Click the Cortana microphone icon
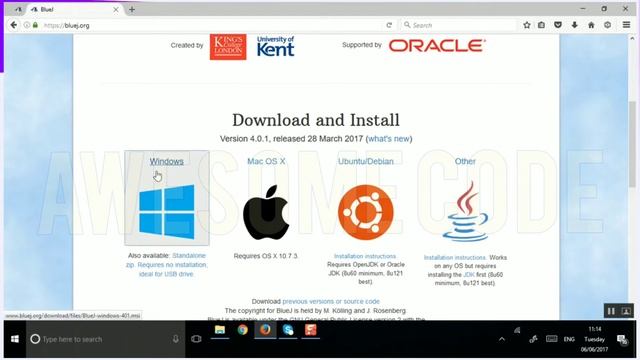The image size is (640, 360). 176,339
